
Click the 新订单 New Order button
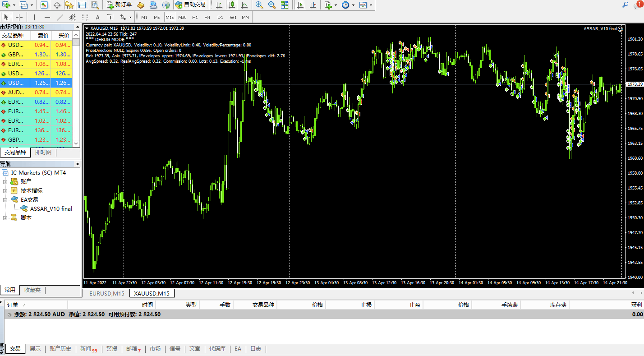(120, 5)
